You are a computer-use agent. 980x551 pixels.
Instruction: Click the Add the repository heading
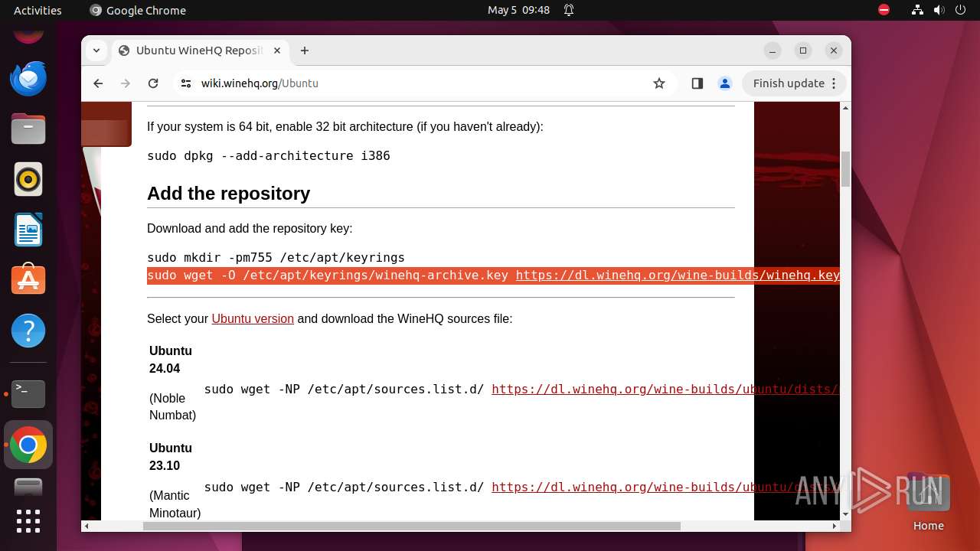click(x=228, y=194)
